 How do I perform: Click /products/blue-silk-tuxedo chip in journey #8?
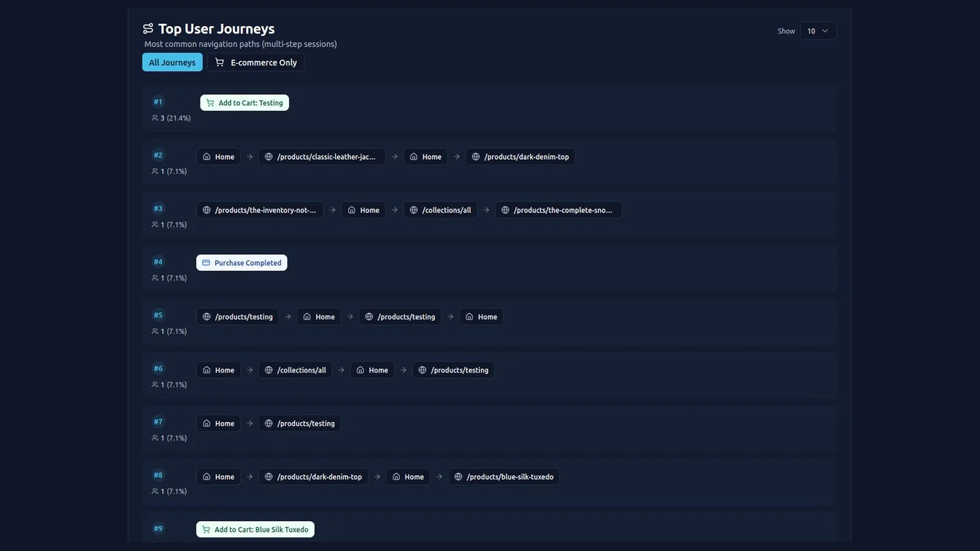pos(504,476)
